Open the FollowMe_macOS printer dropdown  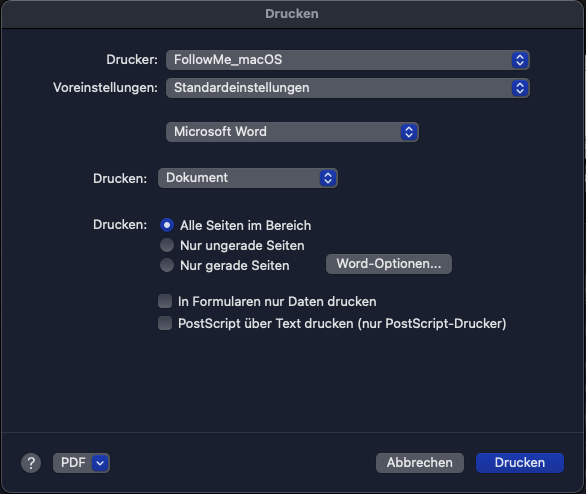pyautogui.click(x=348, y=60)
